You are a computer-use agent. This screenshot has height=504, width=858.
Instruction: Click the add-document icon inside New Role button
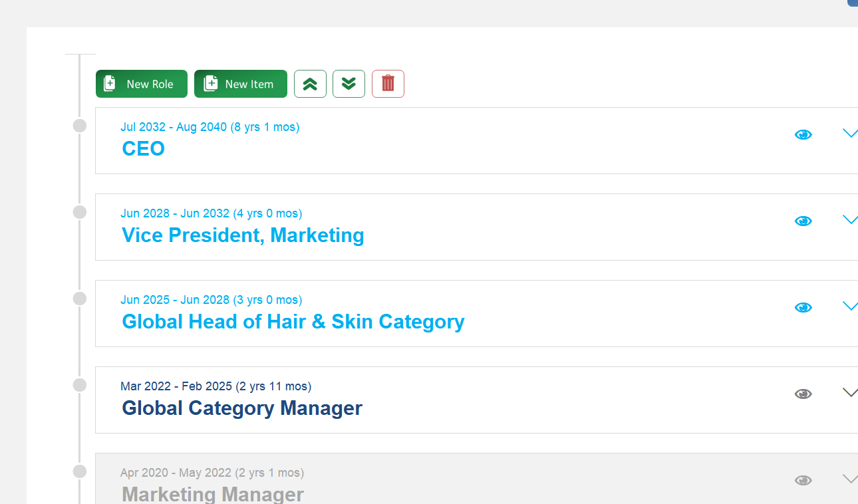click(108, 84)
